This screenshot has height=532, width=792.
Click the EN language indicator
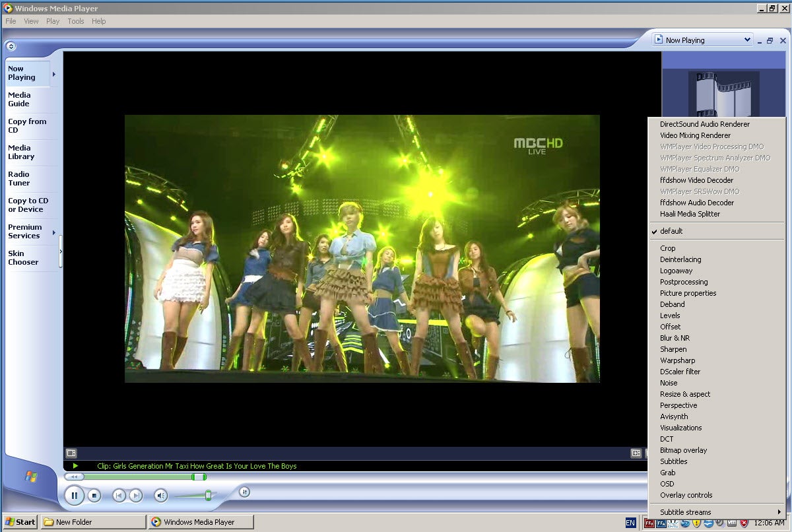click(x=630, y=523)
